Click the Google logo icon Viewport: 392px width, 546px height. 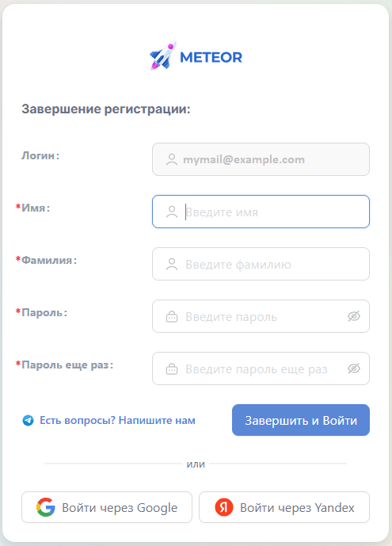(x=46, y=507)
